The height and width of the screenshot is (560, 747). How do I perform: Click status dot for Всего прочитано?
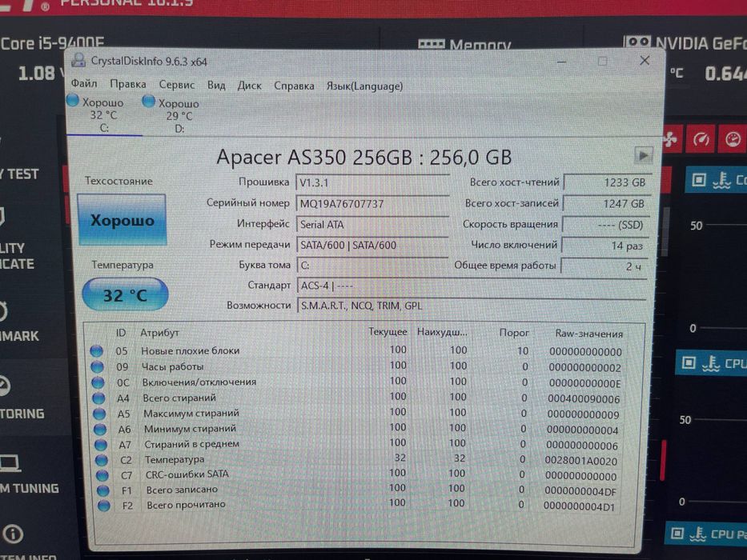pos(104,506)
